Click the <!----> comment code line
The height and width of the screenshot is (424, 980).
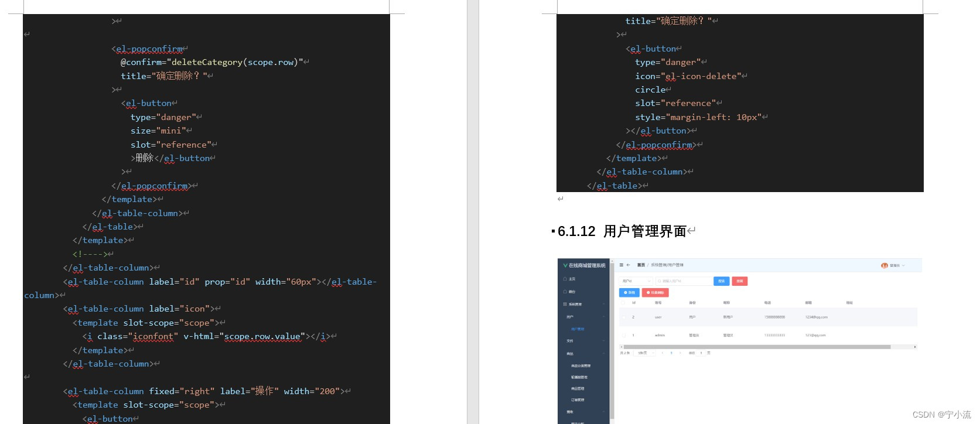click(x=90, y=254)
